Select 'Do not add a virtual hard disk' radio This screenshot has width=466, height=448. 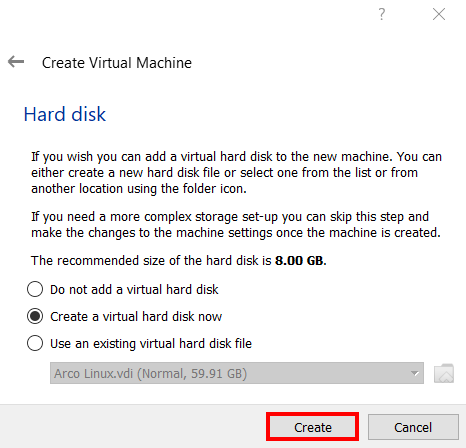click(x=35, y=289)
